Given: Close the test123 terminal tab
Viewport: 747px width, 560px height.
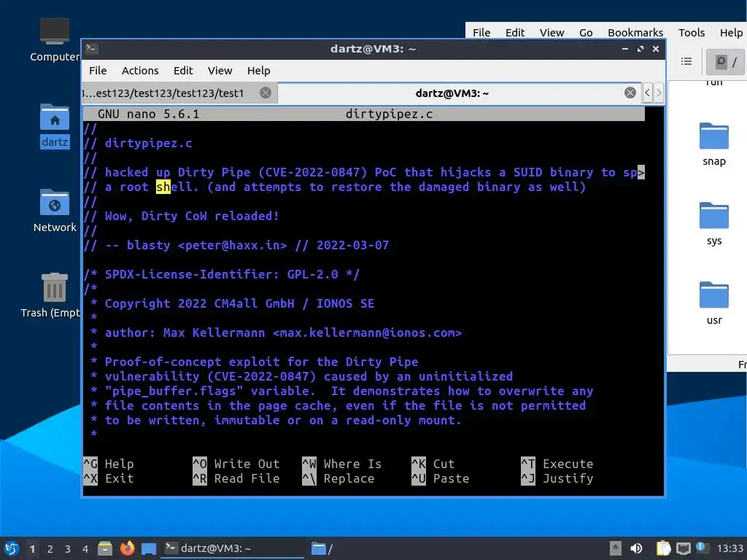Looking at the screenshot, I should (266, 93).
